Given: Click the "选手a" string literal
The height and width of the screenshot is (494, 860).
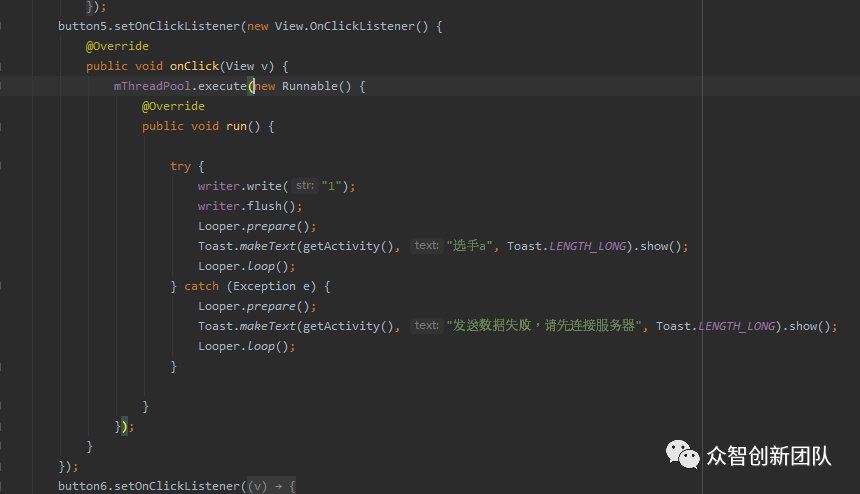Looking at the screenshot, I should (x=469, y=246).
